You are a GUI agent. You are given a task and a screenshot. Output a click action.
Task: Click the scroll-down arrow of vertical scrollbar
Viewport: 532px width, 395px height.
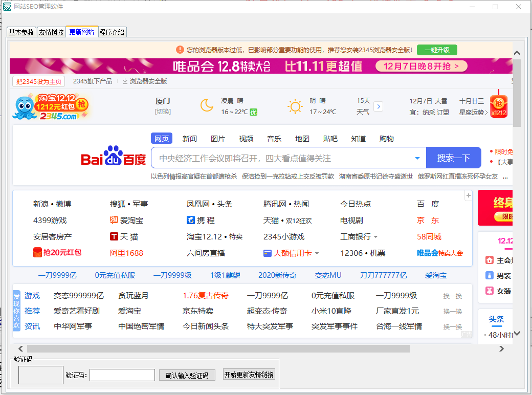(517, 334)
